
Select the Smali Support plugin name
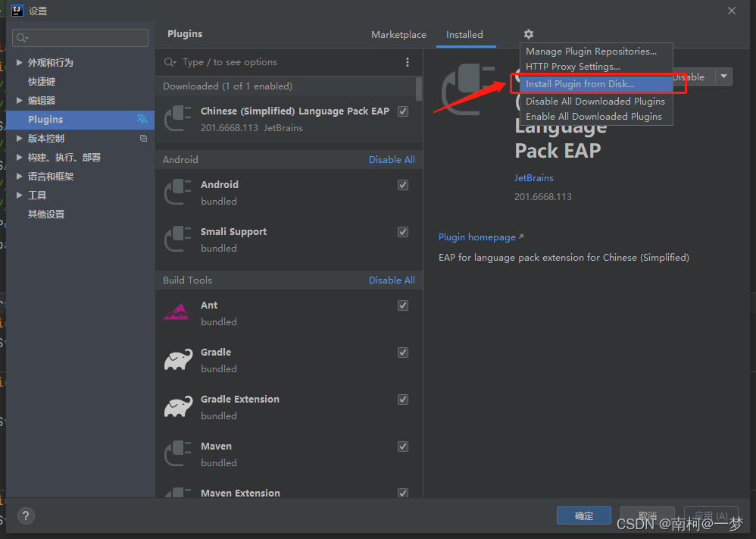coord(233,232)
